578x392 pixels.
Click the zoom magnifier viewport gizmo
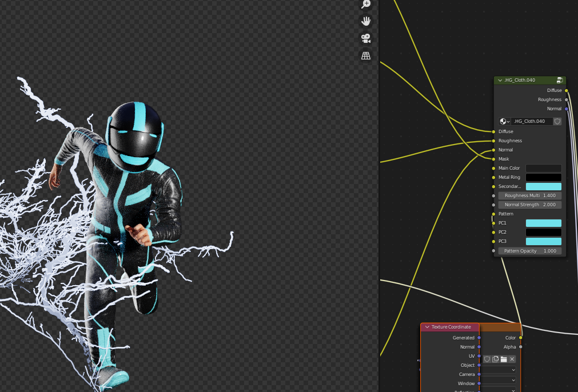pyautogui.click(x=366, y=5)
